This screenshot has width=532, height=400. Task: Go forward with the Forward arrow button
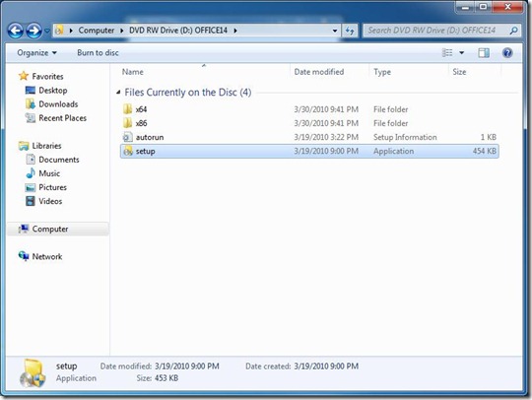point(34,31)
